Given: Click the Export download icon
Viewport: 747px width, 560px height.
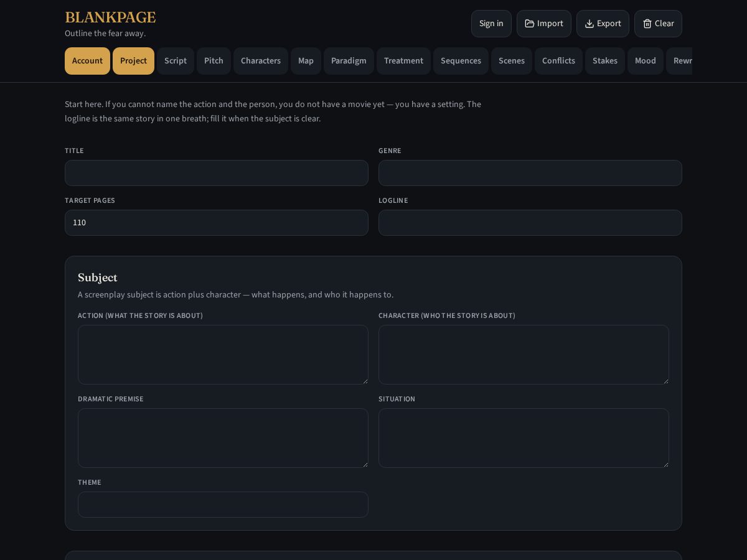Looking at the screenshot, I should pos(590,24).
